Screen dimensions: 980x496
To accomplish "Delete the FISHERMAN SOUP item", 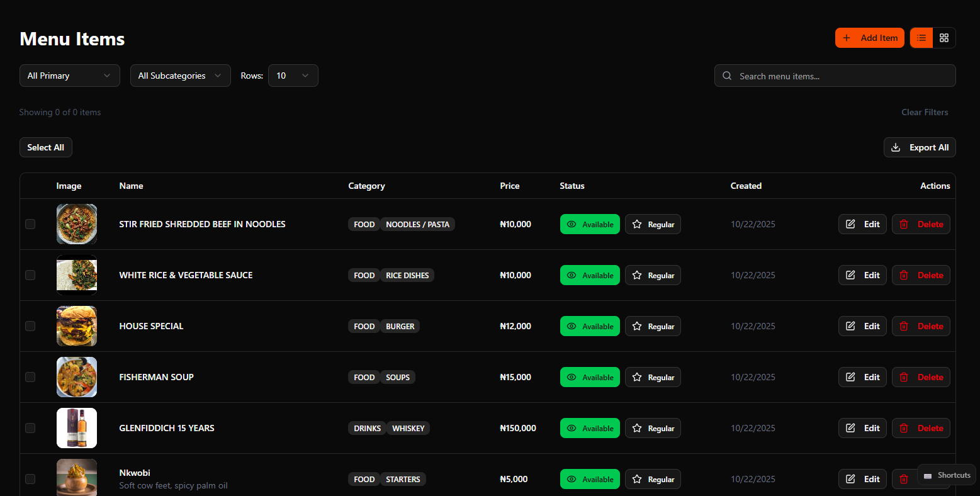I will coord(921,377).
